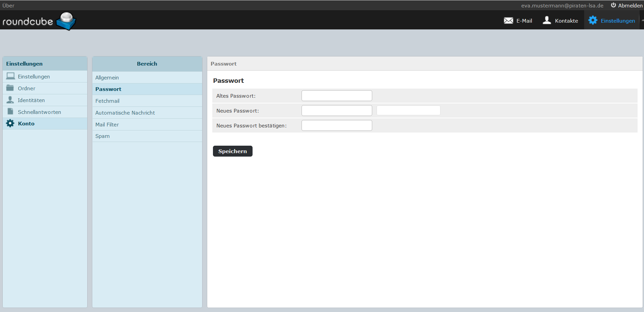Screen dimensions: 644x312
Task: Focus the Neues Passwort field
Action: (337, 111)
